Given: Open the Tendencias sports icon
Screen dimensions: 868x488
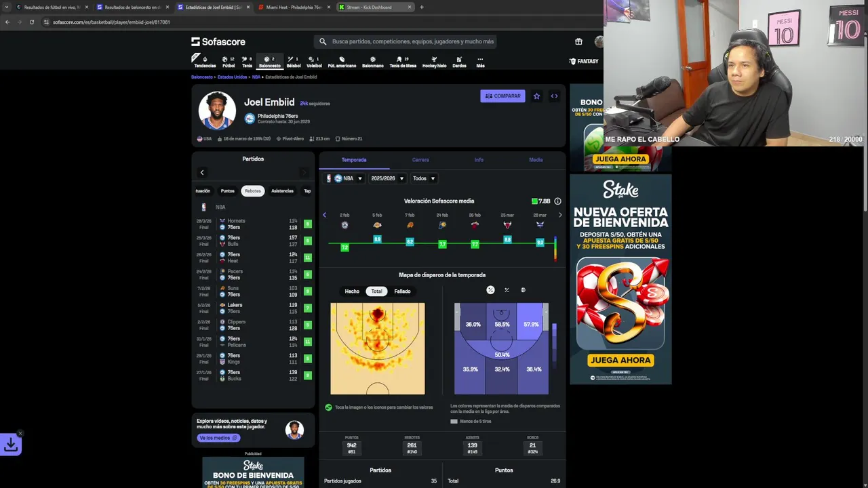Looking at the screenshot, I should click(205, 61).
